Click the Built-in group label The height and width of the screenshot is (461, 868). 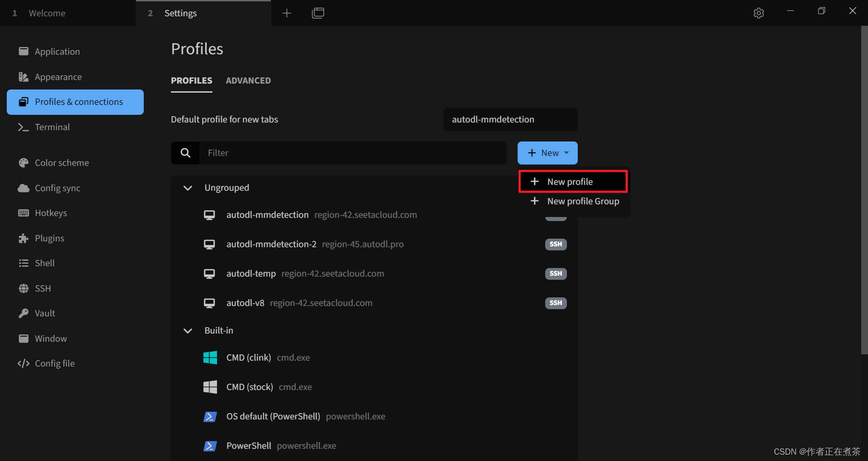[219, 330]
